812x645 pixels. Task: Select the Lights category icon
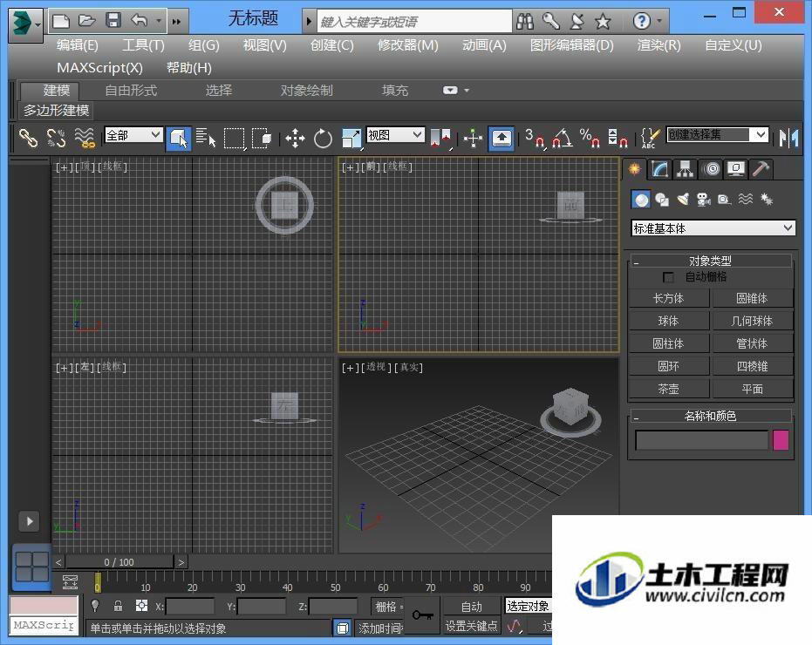(683, 200)
